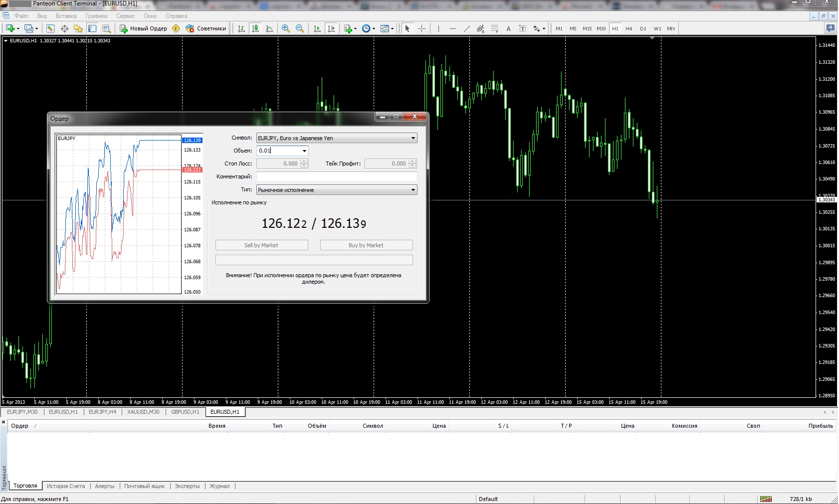This screenshot has width=839, height=504.
Task: Click the zoom out magnifier icon
Action: pos(300,28)
